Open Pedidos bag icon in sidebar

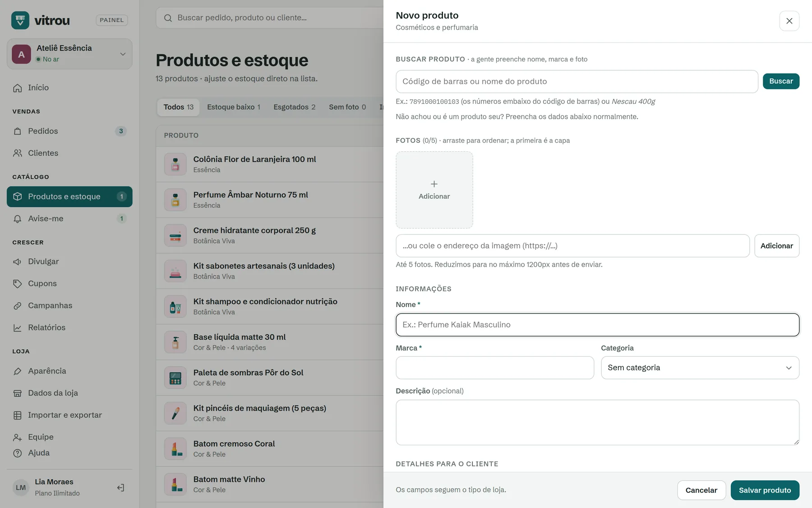click(x=18, y=131)
